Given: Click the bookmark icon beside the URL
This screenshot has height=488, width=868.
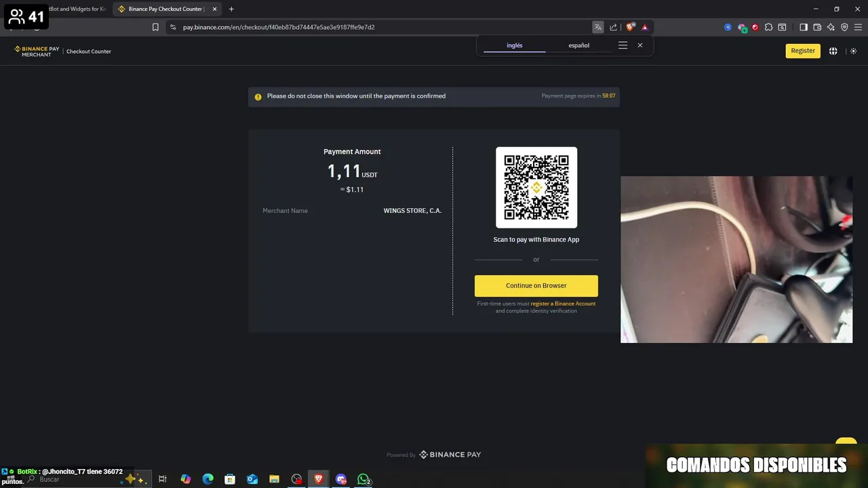Looking at the screenshot, I should coord(155,27).
